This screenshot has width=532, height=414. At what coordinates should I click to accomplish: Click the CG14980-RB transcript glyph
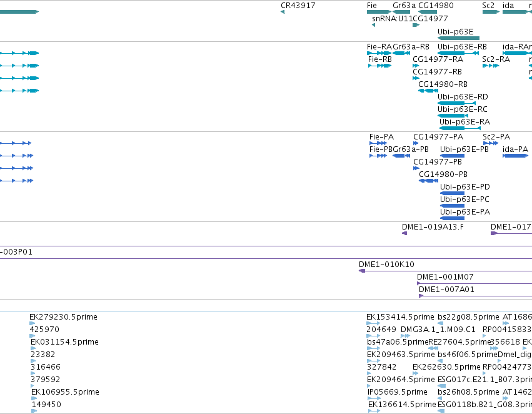[x=428, y=91]
